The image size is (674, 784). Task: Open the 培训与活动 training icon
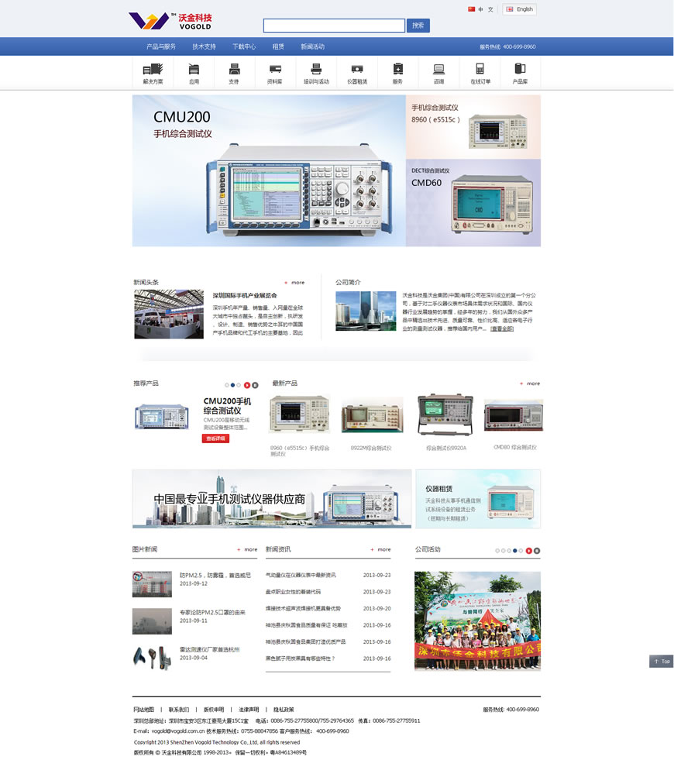pyautogui.click(x=316, y=74)
